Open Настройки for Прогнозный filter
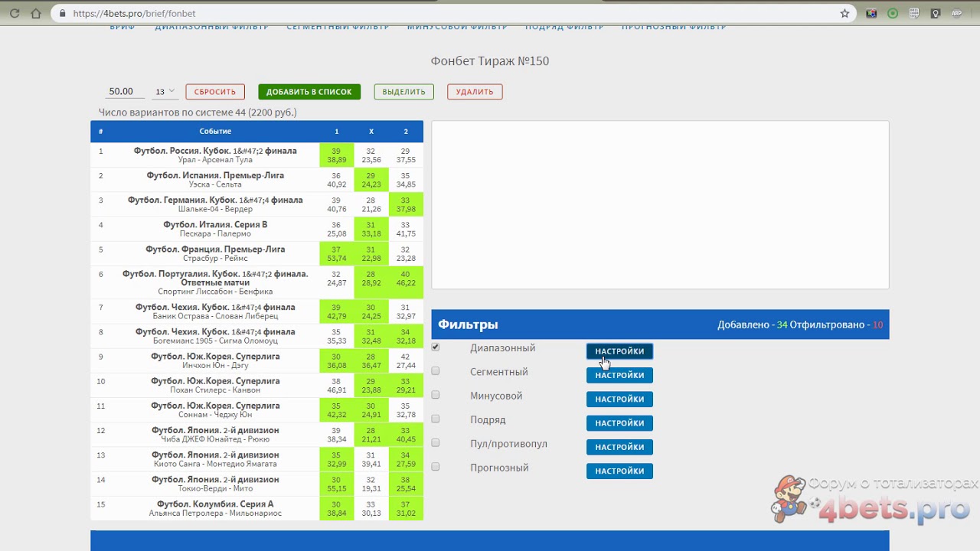The image size is (980, 551). (619, 471)
